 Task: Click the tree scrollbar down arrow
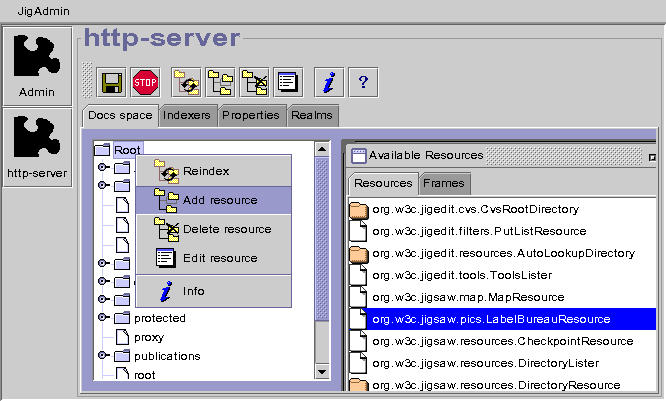pyautogui.click(x=322, y=372)
